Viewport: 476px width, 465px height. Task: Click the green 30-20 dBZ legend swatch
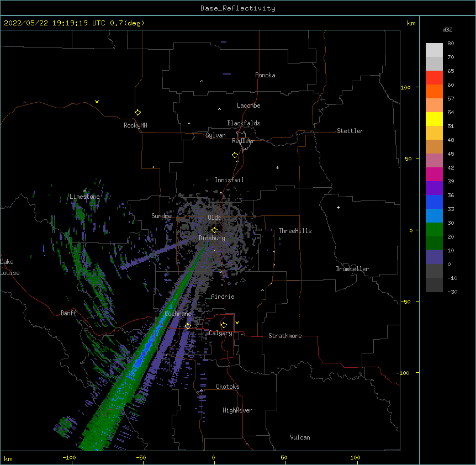click(434, 230)
